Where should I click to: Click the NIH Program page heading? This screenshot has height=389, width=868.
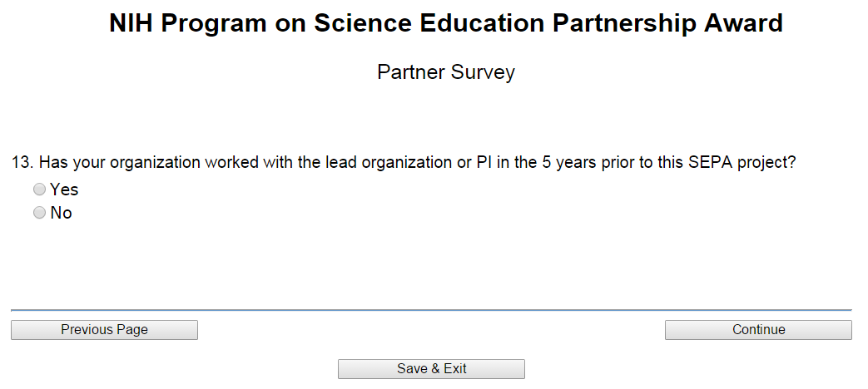446,23
